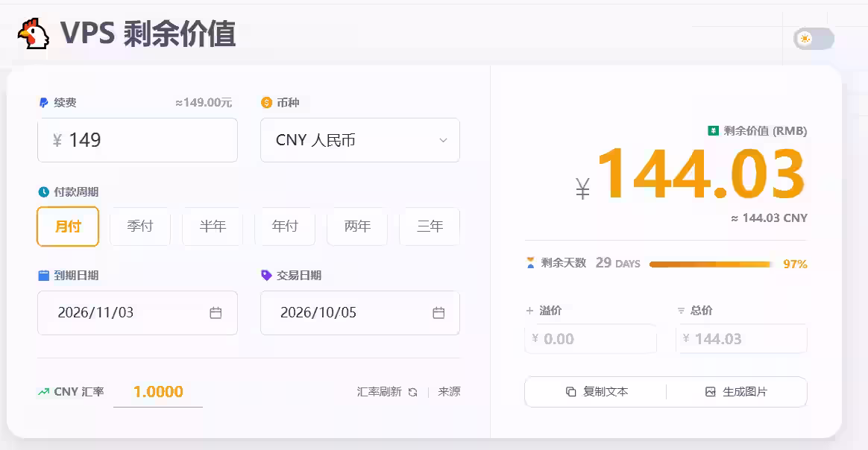Open the calendar picker for 到期日期
868x450 pixels.
pos(216,313)
